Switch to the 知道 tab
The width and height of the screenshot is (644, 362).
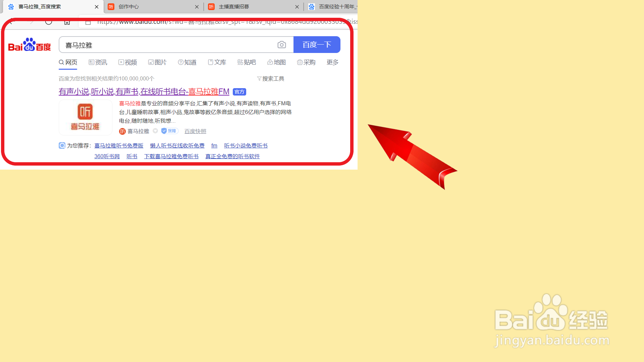(187, 62)
